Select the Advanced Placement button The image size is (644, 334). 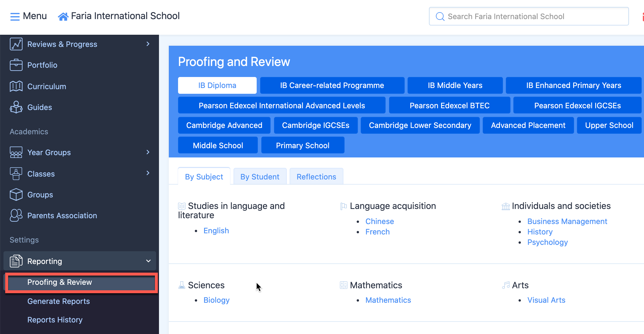coord(528,125)
